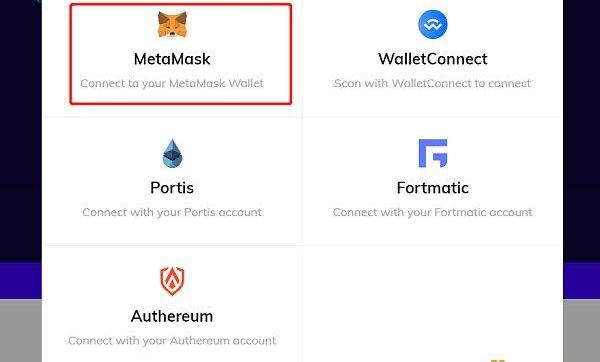
Task: Click 'Connect to your MetaMask Wallet' text
Action: [172, 83]
